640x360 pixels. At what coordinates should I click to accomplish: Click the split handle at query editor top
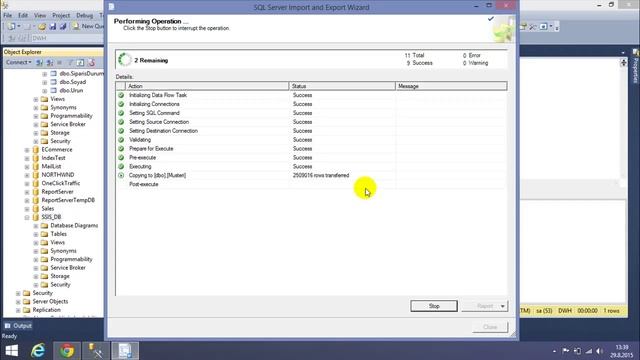click(x=623, y=63)
